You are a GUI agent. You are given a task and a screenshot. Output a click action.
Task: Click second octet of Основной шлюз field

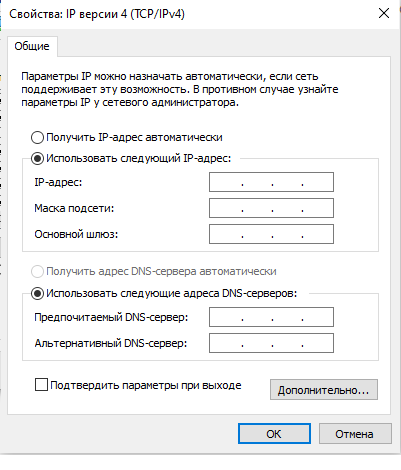pos(257,234)
